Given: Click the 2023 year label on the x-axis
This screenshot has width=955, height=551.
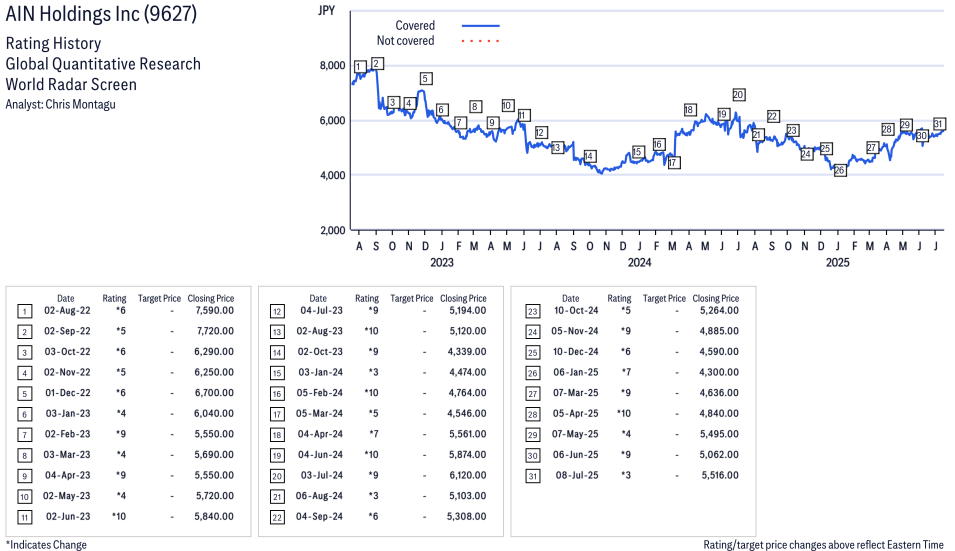Looking at the screenshot, I should tap(442, 262).
